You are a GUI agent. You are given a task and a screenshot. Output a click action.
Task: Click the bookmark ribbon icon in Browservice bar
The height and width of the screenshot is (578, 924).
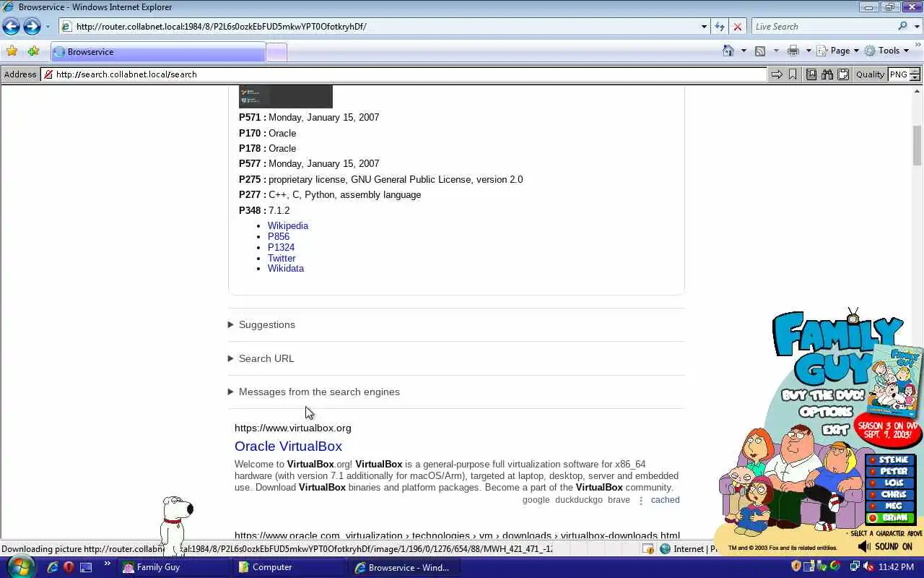tap(793, 74)
